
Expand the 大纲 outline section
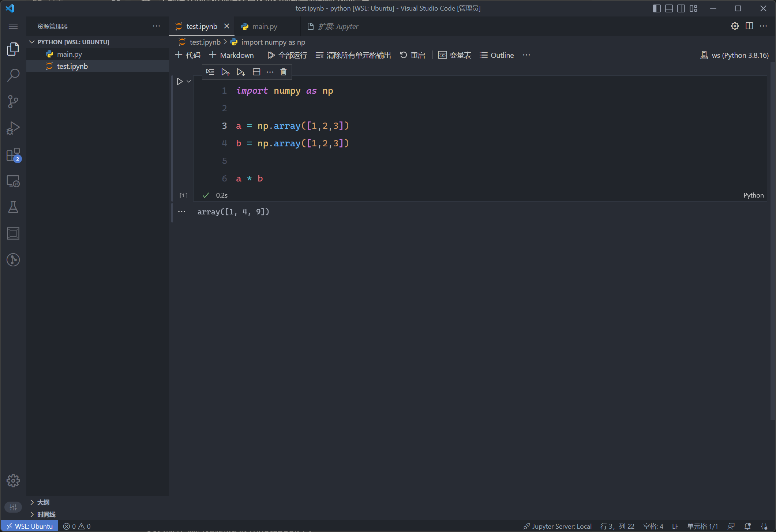pos(43,502)
